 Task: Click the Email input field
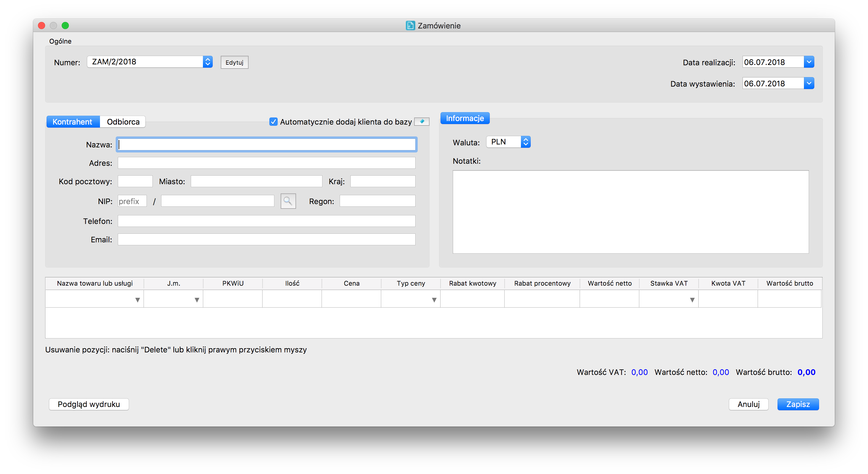click(x=266, y=240)
